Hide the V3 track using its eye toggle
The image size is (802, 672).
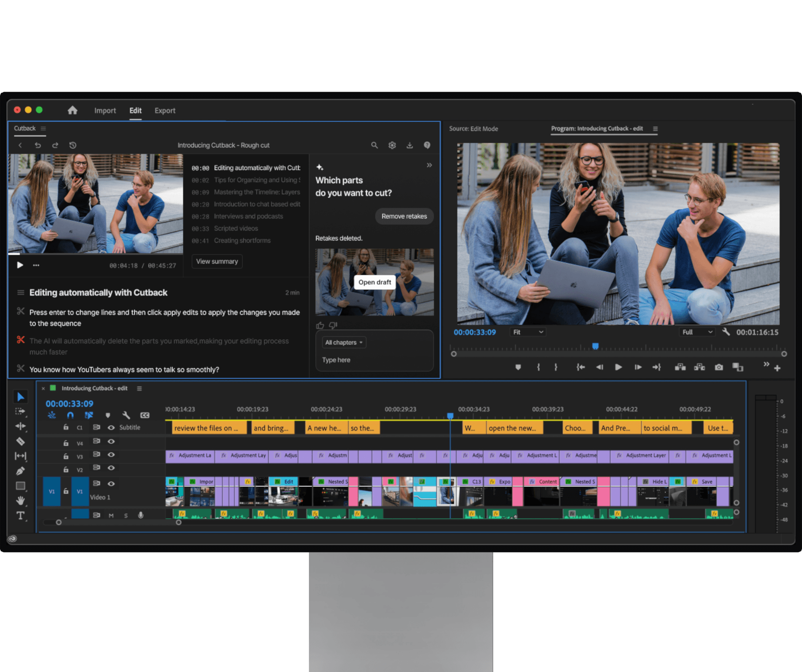click(112, 455)
